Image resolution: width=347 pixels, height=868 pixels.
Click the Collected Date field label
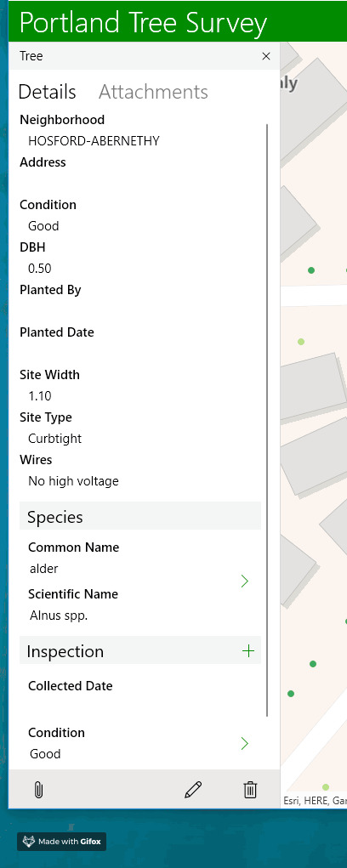tap(71, 686)
